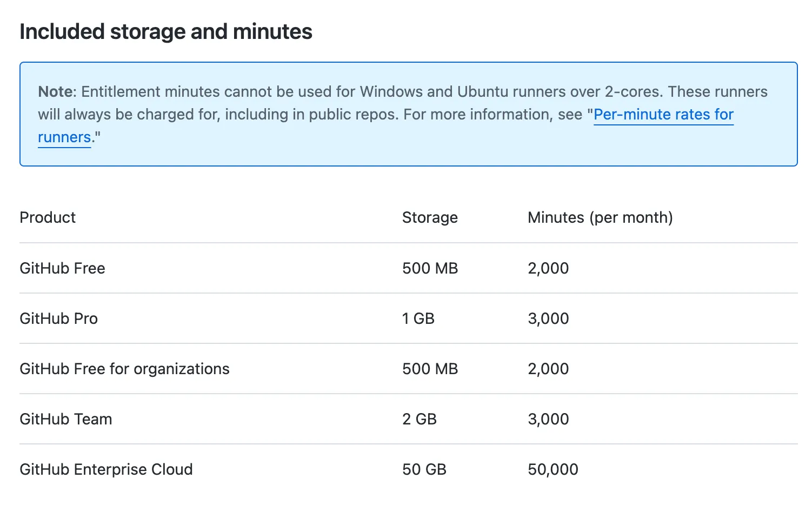This screenshot has height=505, width=812.
Task: Click the GitHub Enterprise Cloud row label
Action: pyautogui.click(x=106, y=469)
